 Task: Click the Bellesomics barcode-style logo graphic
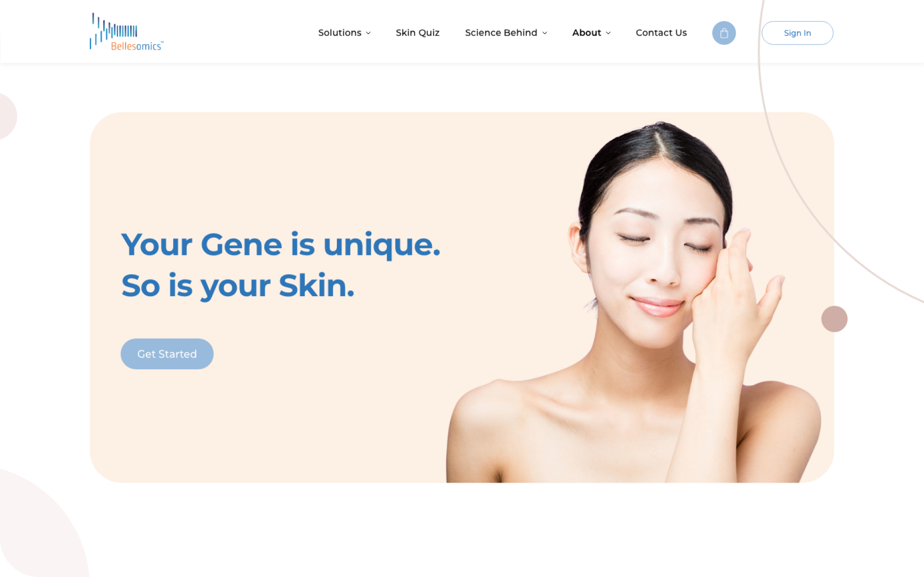coord(113,31)
